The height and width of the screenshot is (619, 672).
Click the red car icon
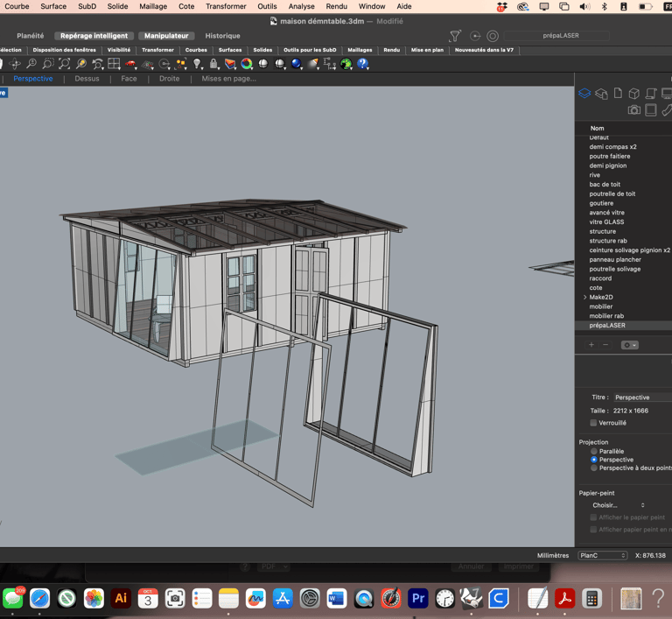tap(130, 64)
